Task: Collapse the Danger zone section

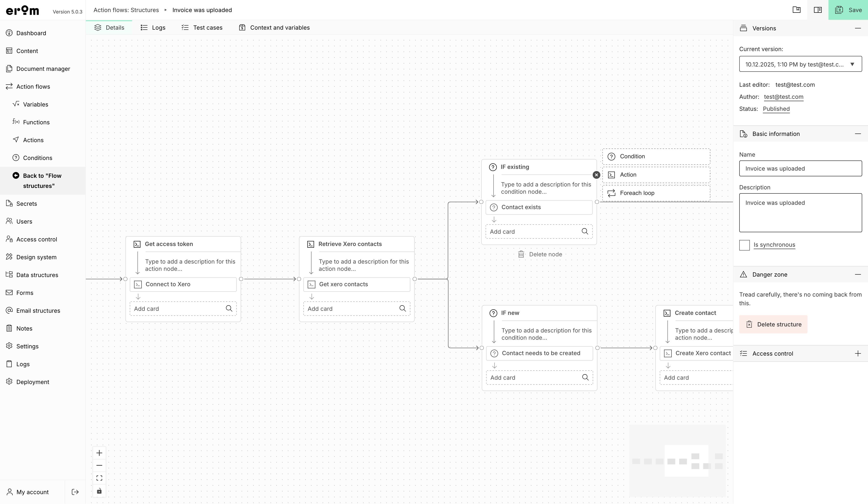Action: point(858,274)
